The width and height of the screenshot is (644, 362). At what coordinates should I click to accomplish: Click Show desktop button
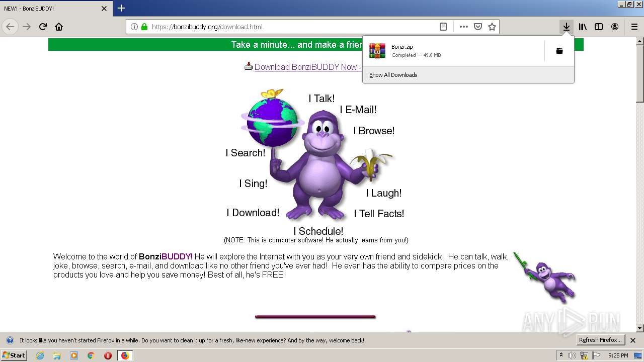(638, 355)
